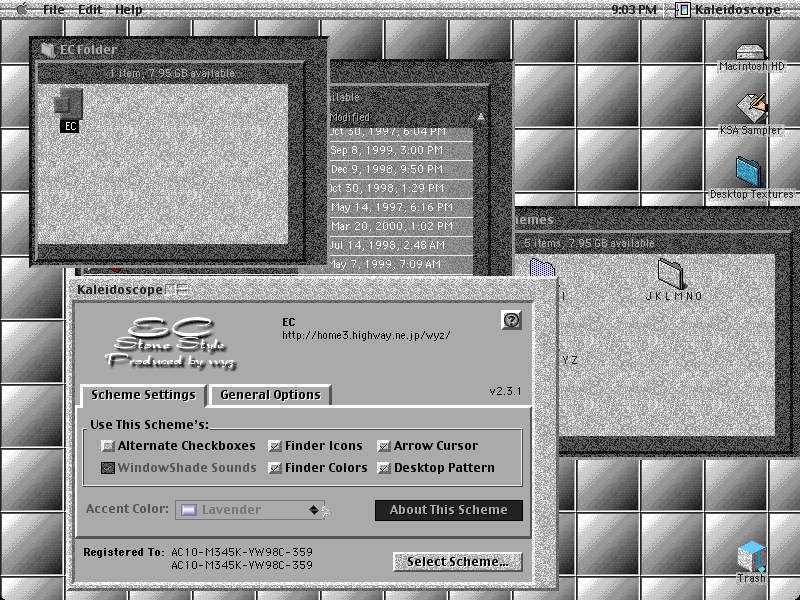Select the row dated Oct 30, 1998
Image resolution: width=800 pixels, height=600 pixels.
[x=401, y=188]
